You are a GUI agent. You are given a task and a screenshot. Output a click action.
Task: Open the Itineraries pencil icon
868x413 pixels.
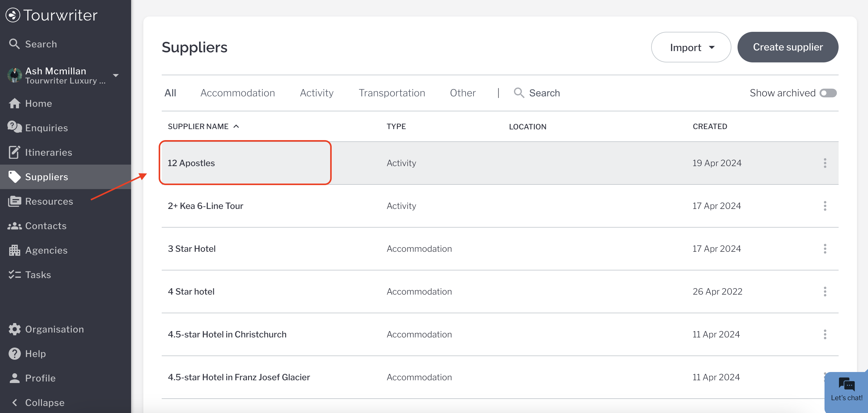(x=14, y=152)
